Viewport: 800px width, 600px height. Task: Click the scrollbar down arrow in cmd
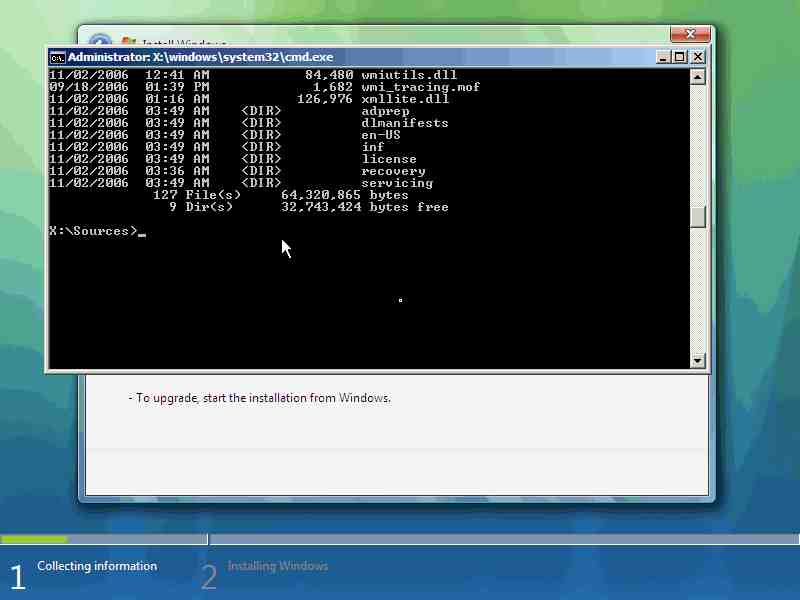point(697,361)
